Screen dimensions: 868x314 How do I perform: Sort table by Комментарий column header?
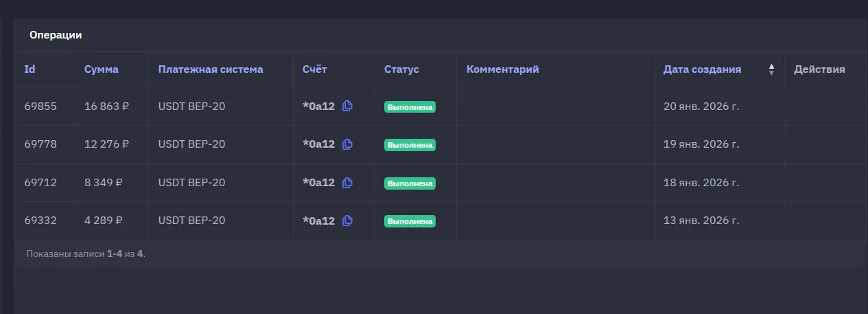[x=503, y=69]
